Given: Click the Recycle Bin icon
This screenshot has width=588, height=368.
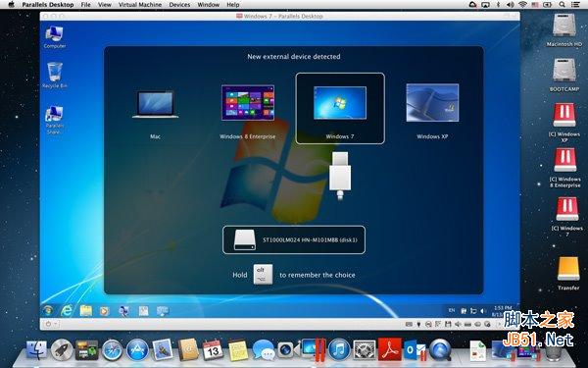Looking at the screenshot, I should [55, 76].
